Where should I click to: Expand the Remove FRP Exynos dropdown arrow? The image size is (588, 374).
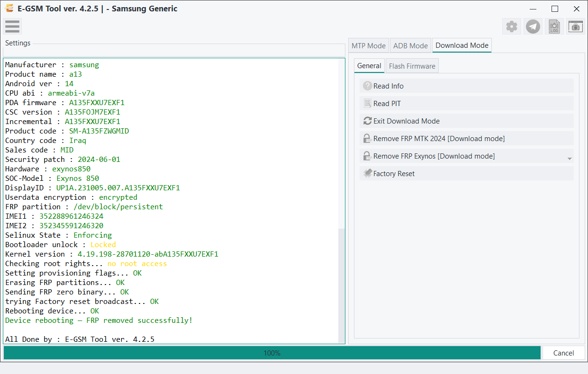570,159
